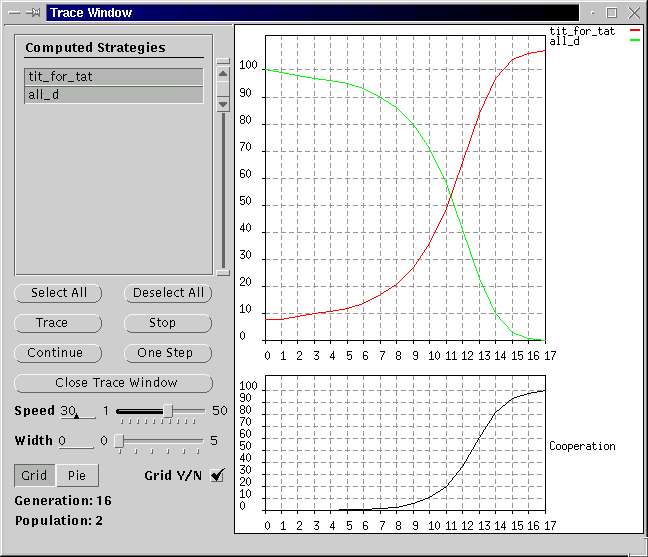Viewport: 648px width, 557px height.
Task: Click Close Trace Window button
Action: coord(113,383)
